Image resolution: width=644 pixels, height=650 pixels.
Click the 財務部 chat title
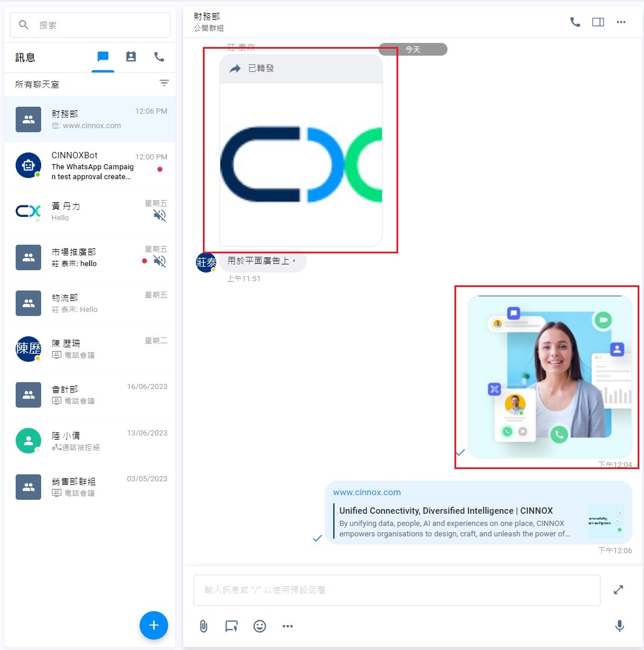[207, 17]
